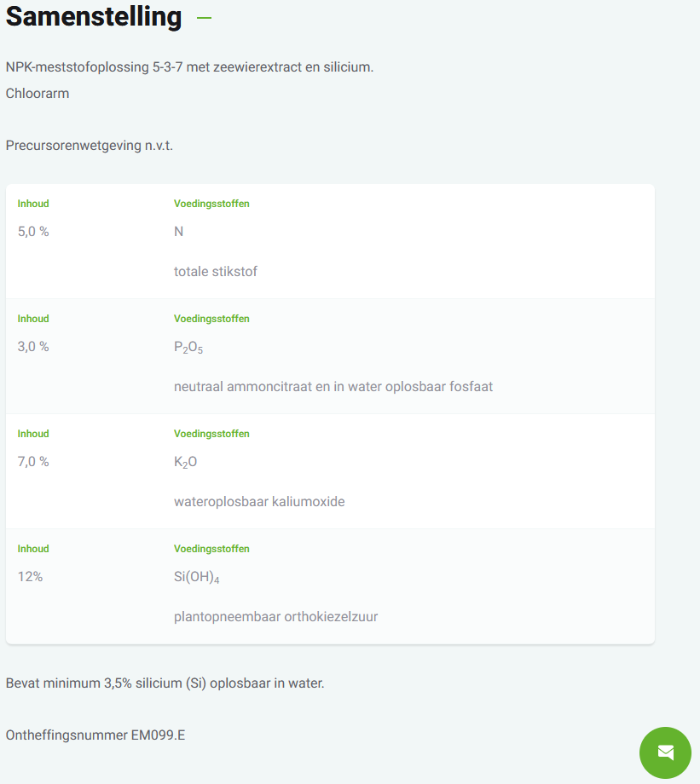Click the Precursorenwetgeving n.v.t. line

tap(90, 146)
